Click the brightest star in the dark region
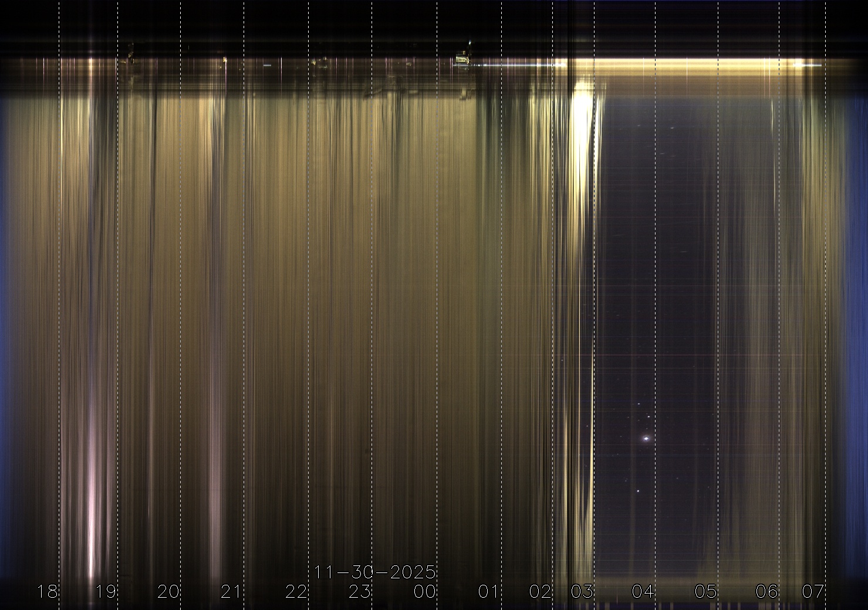 647,438
